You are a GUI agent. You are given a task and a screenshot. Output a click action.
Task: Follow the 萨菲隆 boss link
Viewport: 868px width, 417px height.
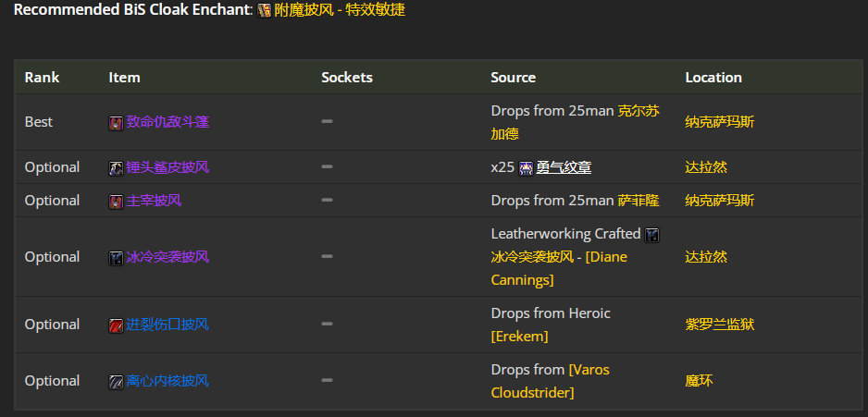[639, 201]
